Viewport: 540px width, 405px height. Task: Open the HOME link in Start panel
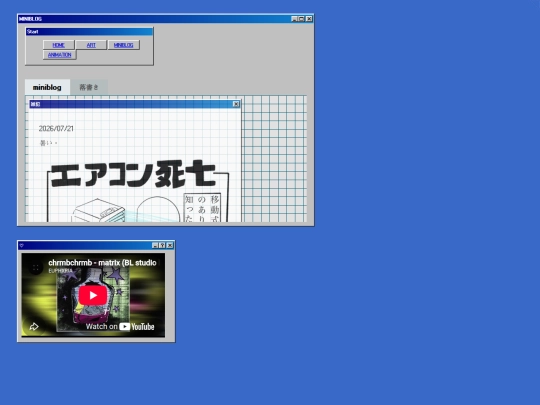pyautogui.click(x=59, y=45)
